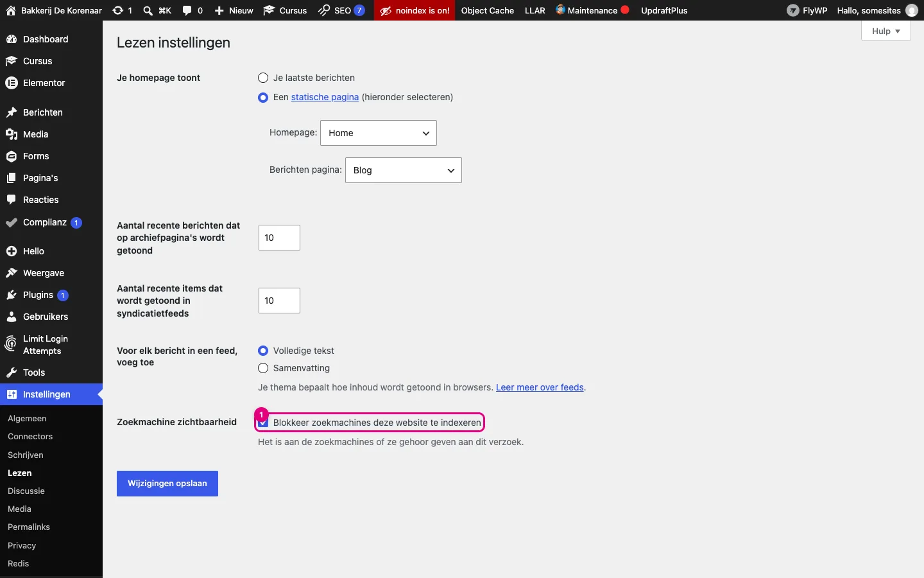Open the updates refresh icon in admin bar
This screenshot has width=924, height=578.
pyautogui.click(x=117, y=10)
